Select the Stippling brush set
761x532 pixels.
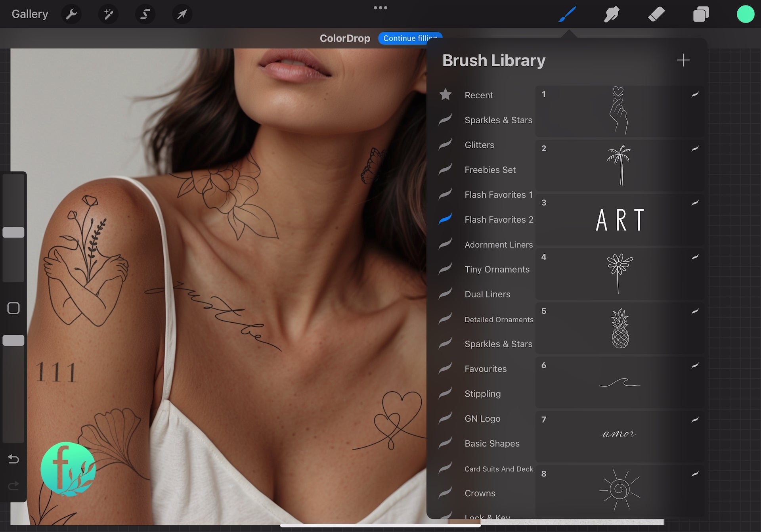(482, 394)
